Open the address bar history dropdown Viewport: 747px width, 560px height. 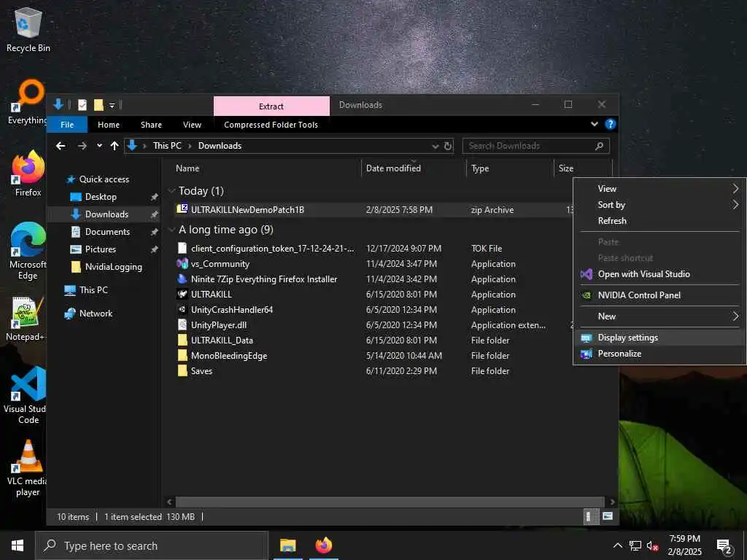pyautogui.click(x=435, y=146)
